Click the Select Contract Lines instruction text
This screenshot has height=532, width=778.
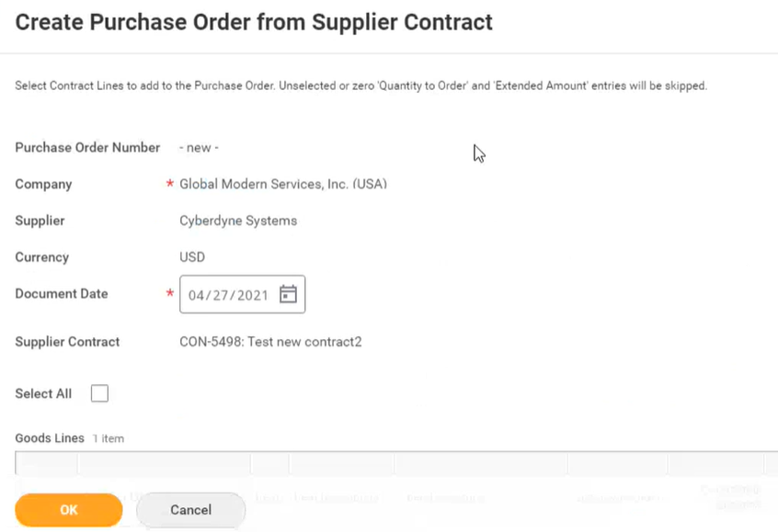click(360, 86)
